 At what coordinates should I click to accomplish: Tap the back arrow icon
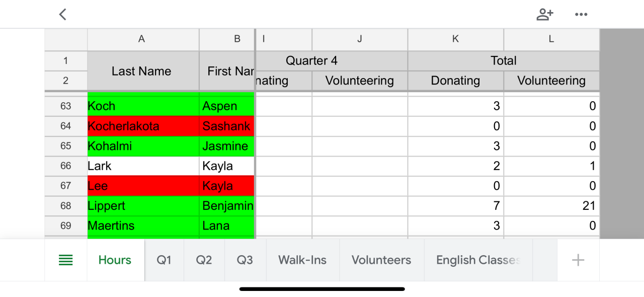(63, 15)
